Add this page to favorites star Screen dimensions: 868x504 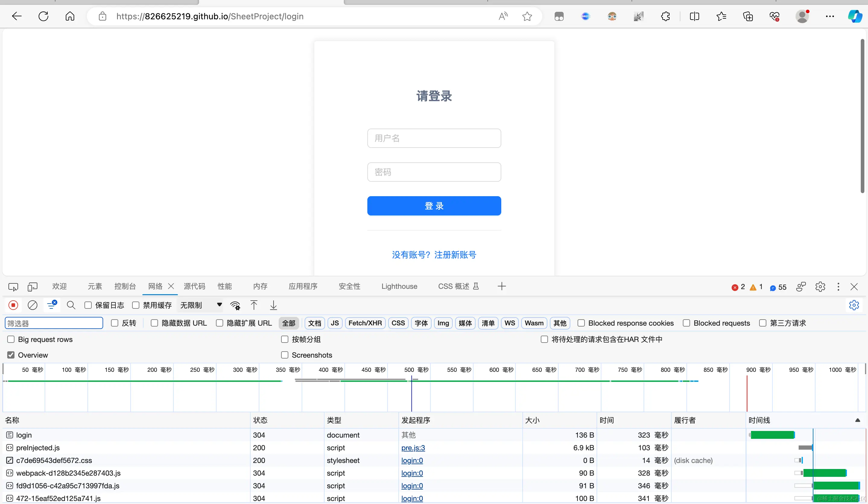[x=527, y=16]
